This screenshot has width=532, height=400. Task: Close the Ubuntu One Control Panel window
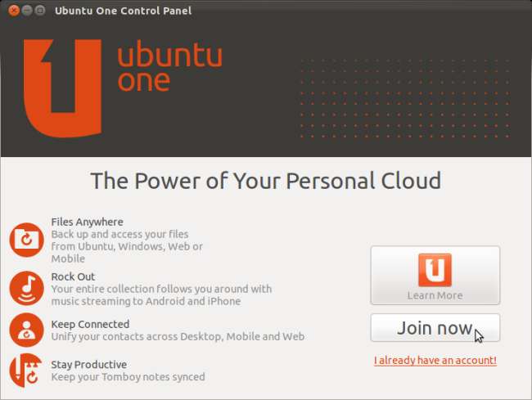14,11
